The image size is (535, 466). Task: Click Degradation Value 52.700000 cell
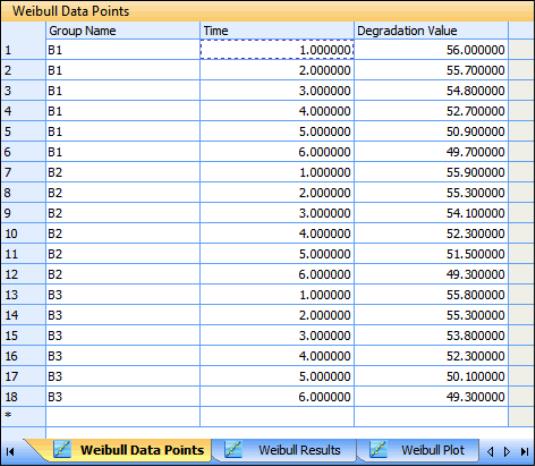(431, 111)
